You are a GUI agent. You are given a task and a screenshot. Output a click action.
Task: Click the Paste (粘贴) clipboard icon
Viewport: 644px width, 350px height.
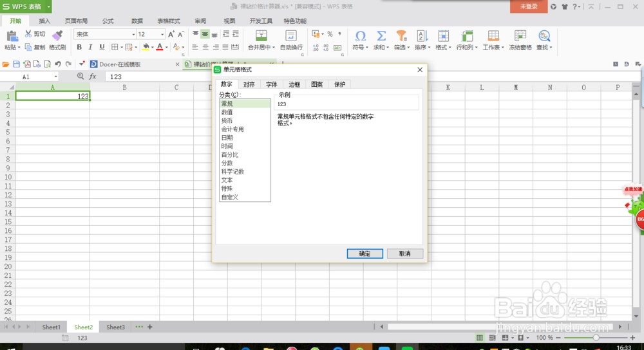coord(12,37)
